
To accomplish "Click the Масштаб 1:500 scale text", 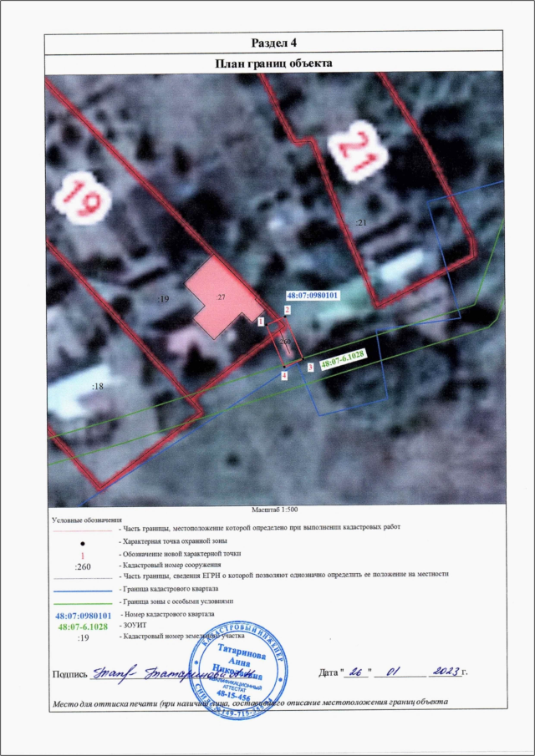I will pyautogui.click(x=275, y=509).
